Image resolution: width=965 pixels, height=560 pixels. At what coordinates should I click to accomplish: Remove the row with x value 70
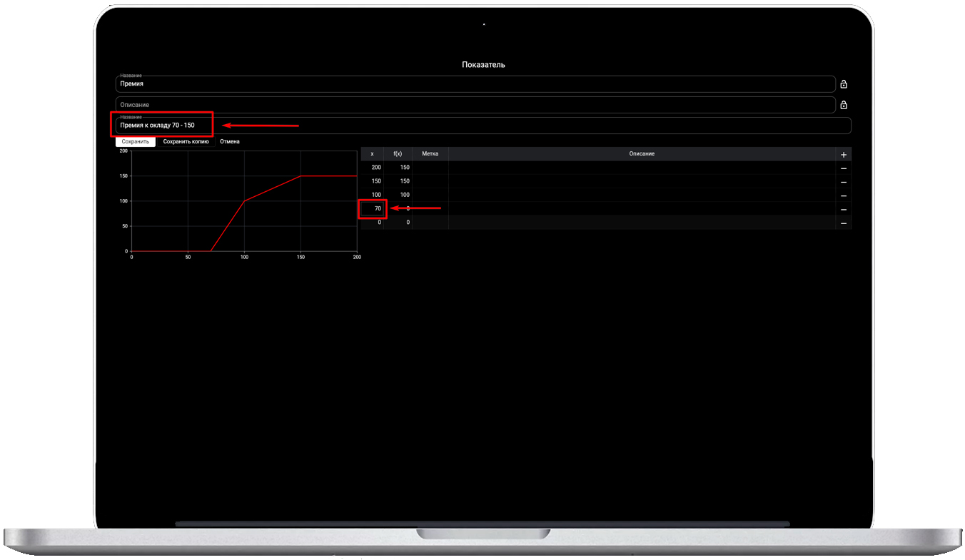tap(843, 209)
